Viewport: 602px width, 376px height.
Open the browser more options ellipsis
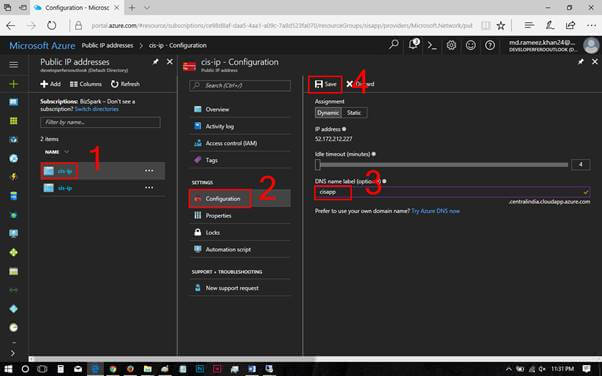click(x=591, y=26)
